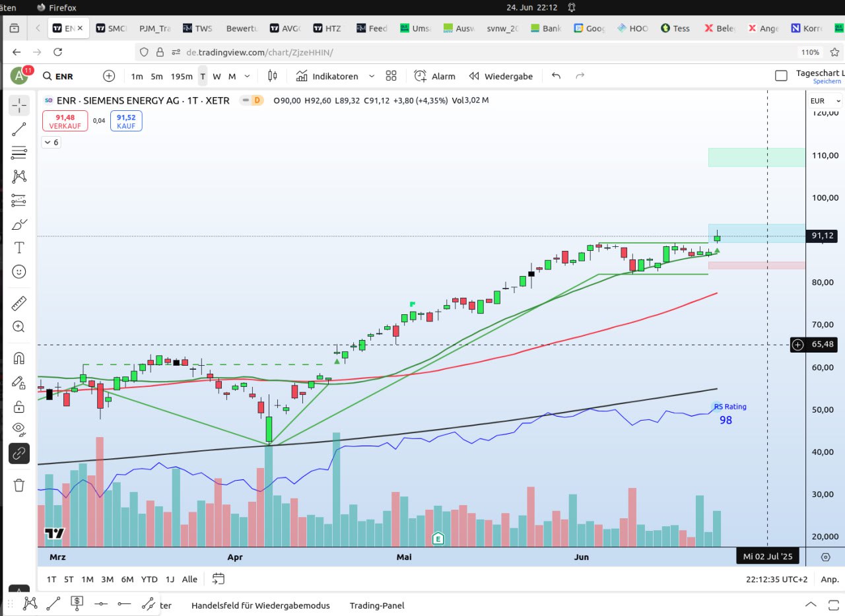Viewport: 845px width, 616px height.
Task: Open the EUR currency dropdown
Action: [x=826, y=101]
